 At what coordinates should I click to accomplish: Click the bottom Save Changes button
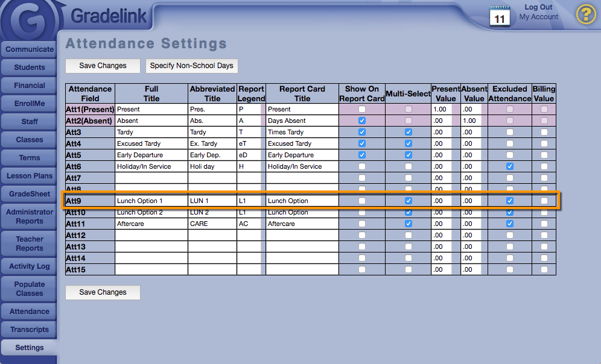coord(103,292)
